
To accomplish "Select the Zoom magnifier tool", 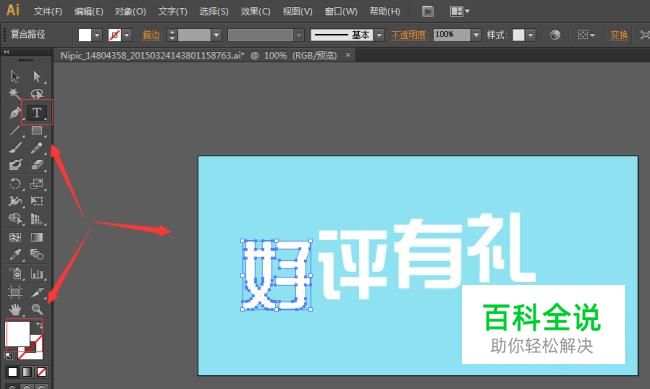I will (36, 309).
